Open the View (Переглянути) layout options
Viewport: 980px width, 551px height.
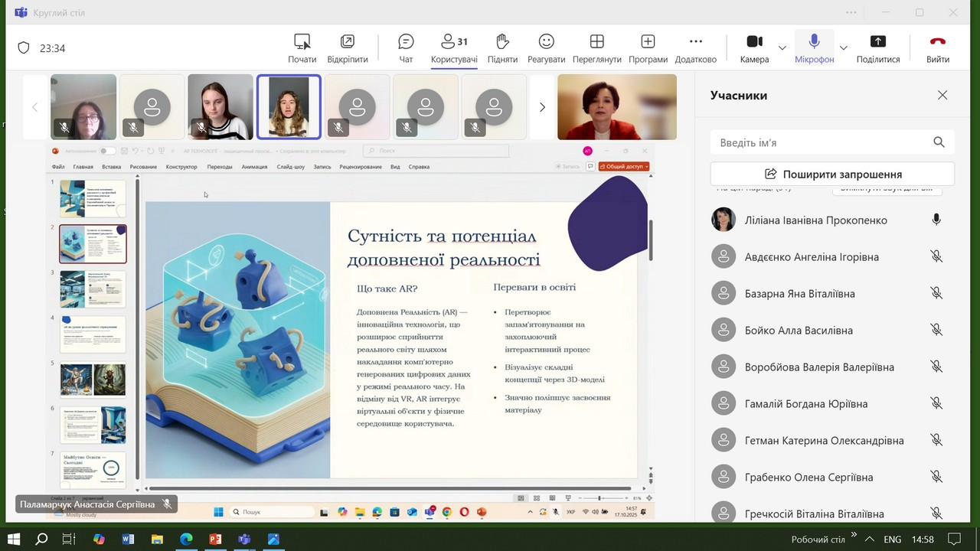(596, 48)
